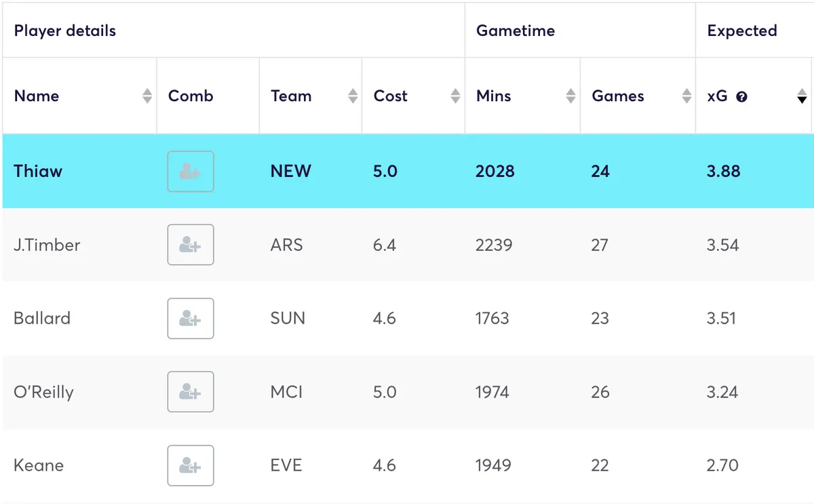Image resolution: width=814 pixels, height=504 pixels.
Task: Select the highlighted Thiaw row
Action: tap(407, 171)
